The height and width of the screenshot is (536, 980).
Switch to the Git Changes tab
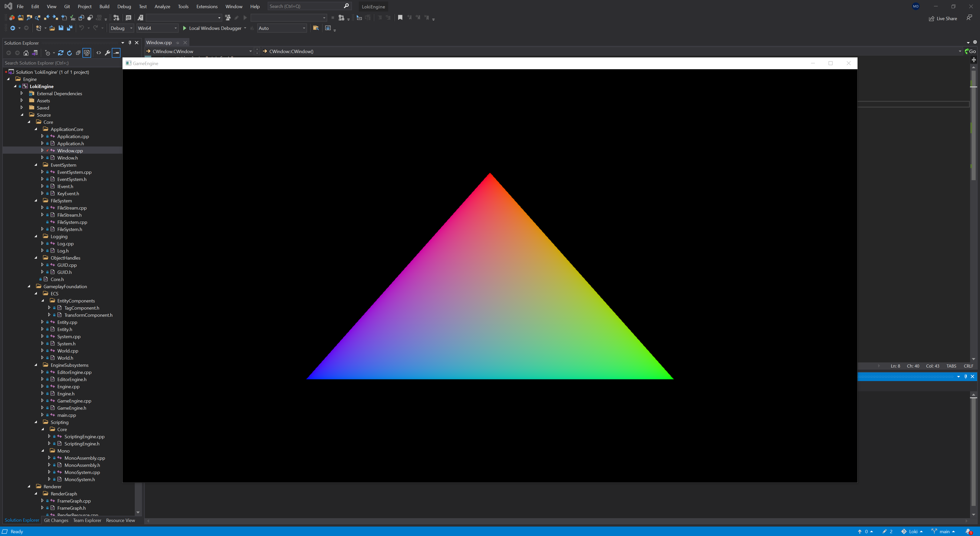[x=56, y=520]
